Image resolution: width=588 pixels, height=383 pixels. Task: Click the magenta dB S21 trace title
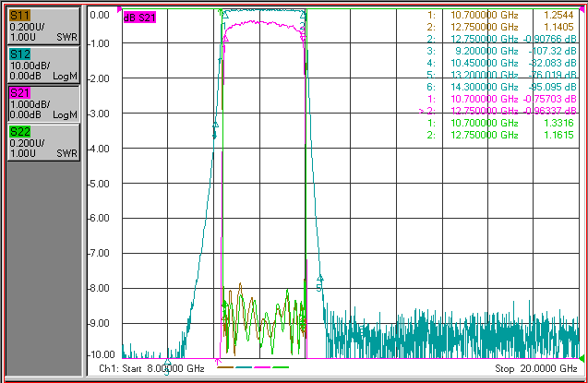tap(139, 18)
